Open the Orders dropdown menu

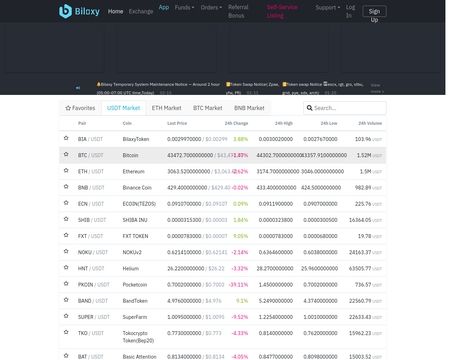click(211, 7)
